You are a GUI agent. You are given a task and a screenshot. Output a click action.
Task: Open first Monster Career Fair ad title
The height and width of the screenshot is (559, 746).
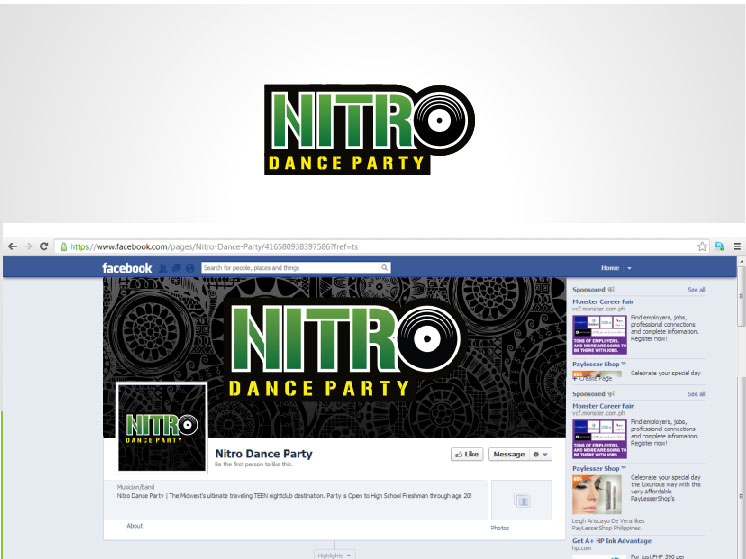coord(603,302)
